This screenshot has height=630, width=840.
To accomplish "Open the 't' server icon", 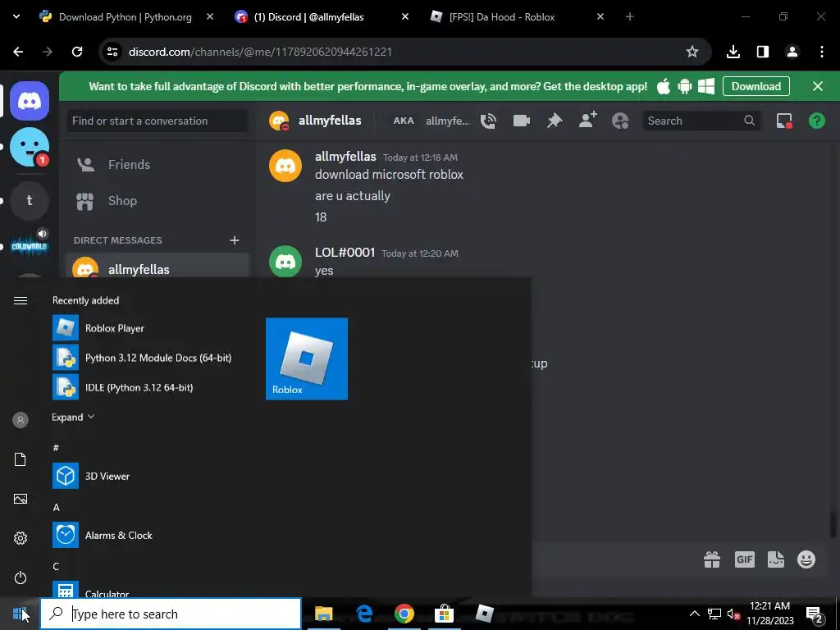I will (30, 200).
